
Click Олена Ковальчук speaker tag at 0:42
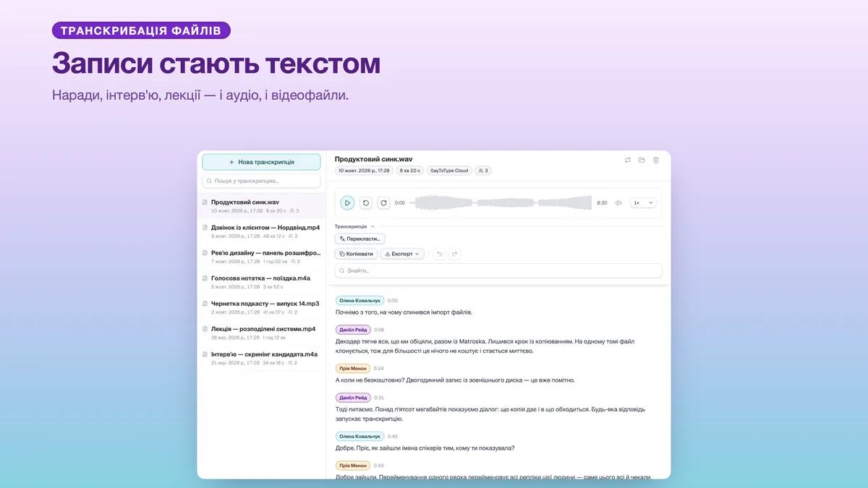pos(359,436)
